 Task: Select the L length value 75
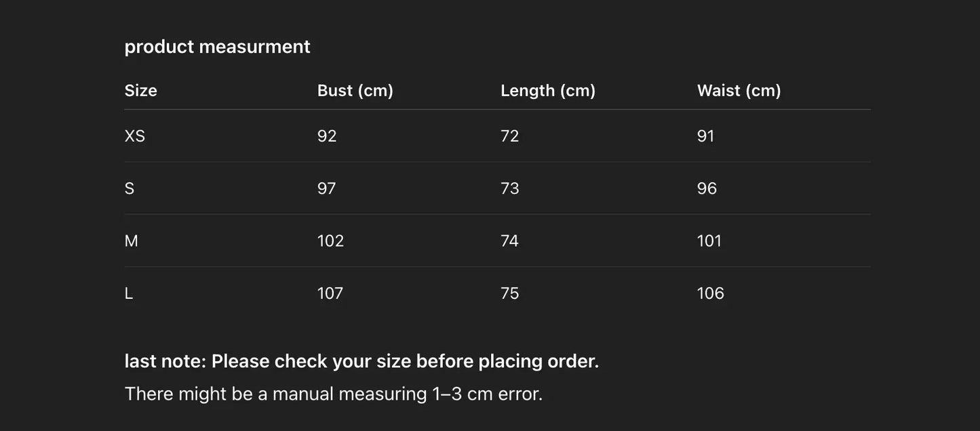[x=510, y=293]
